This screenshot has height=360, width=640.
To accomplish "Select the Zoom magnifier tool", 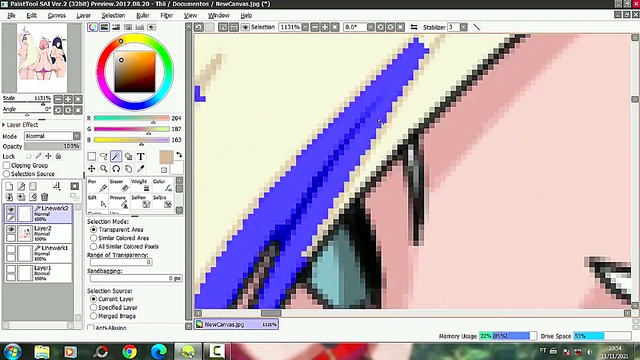I will pyautogui.click(x=104, y=169).
